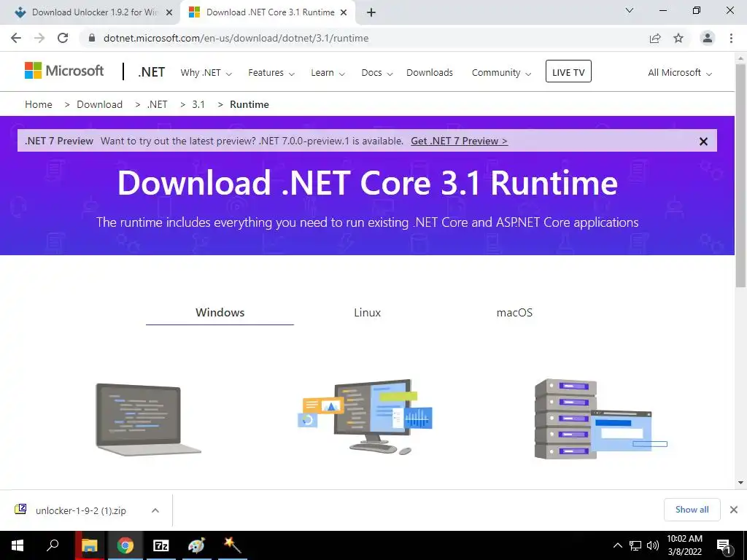Open the tab search chevron
Screen dimensions: 747x560
point(630,10)
